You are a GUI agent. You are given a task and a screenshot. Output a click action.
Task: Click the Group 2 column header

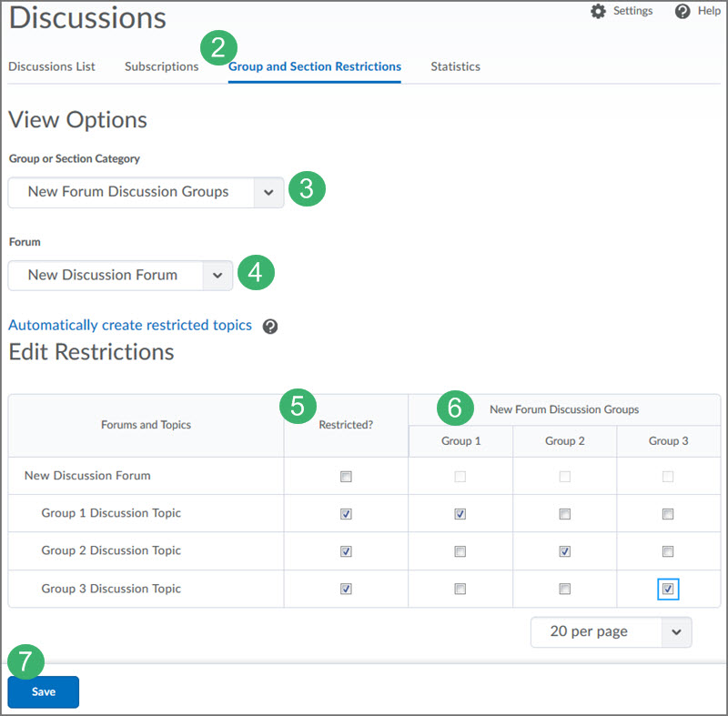(x=564, y=441)
